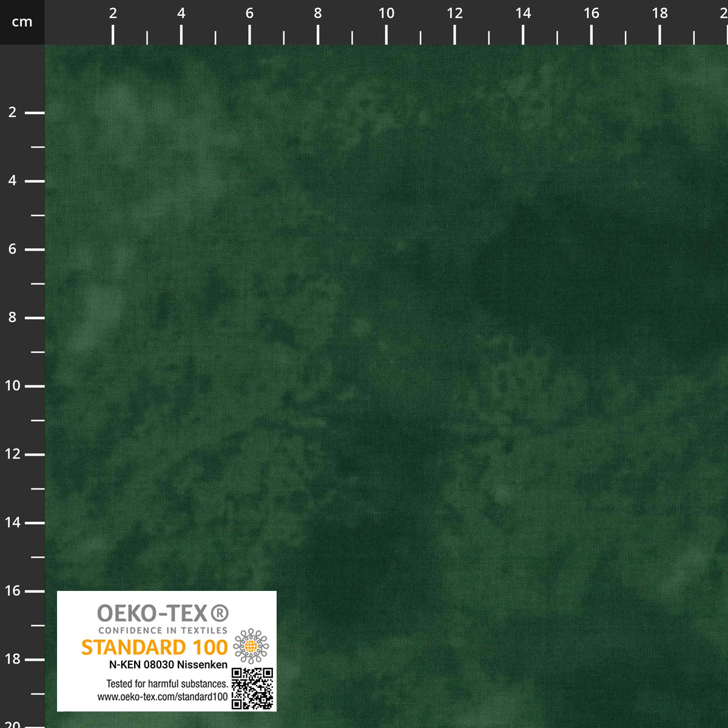The image size is (728, 728).
Task: Click the 16 mark on the left ruler
Action: click(x=13, y=591)
